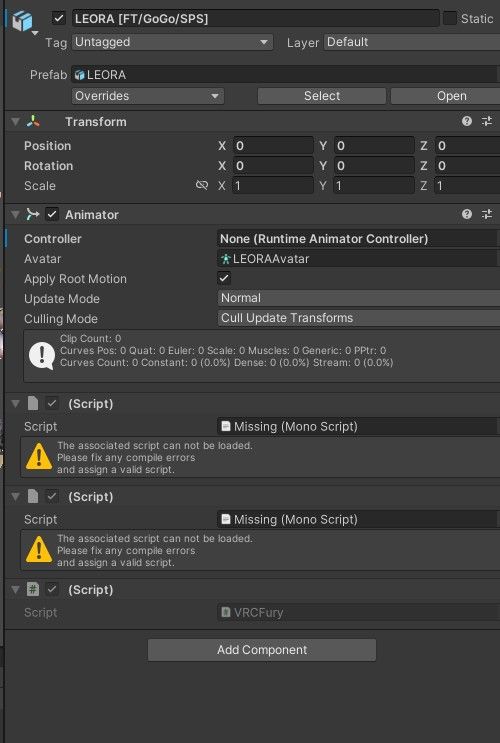Open the Culling Mode dropdown
500x743 pixels.
tap(359, 318)
